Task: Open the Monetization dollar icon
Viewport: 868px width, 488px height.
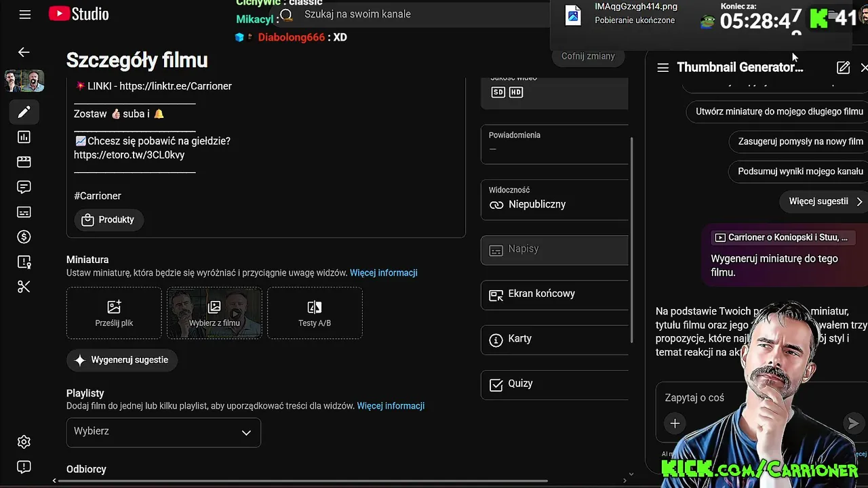Action: (x=24, y=237)
